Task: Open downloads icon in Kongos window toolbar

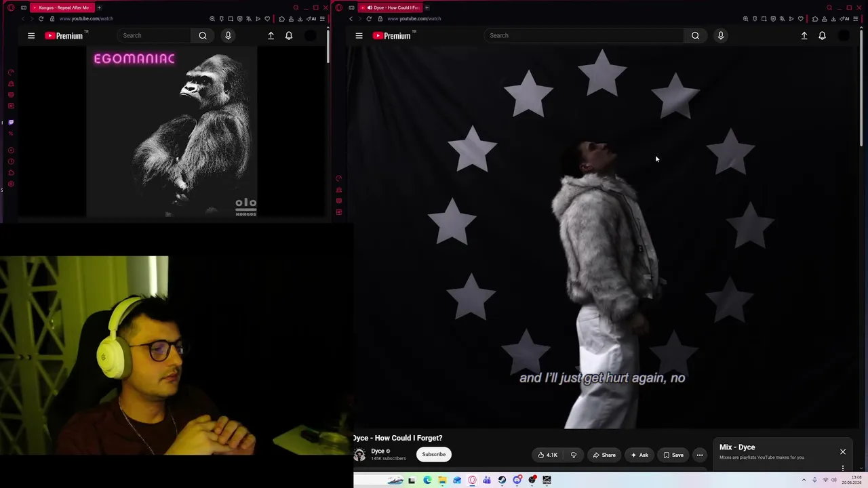Action: pos(300,18)
